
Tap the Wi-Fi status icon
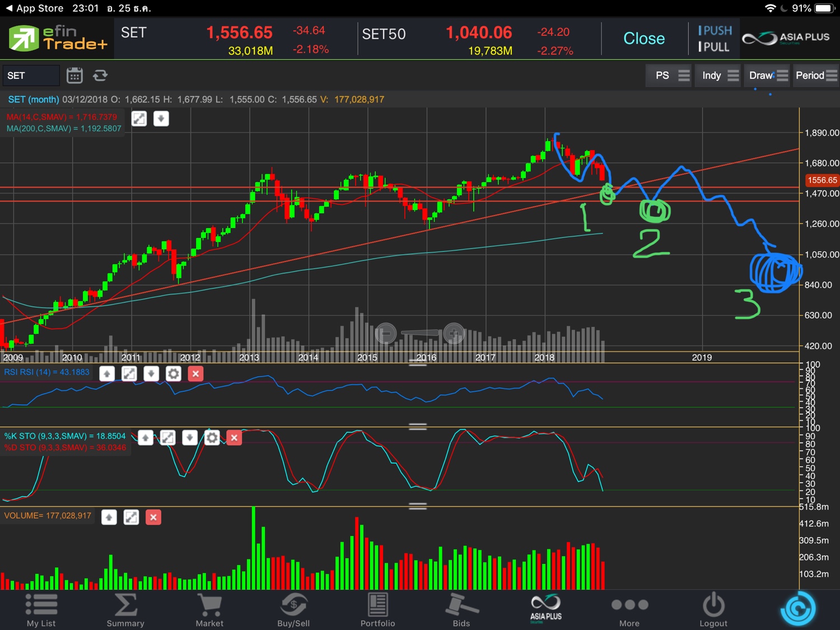point(771,8)
